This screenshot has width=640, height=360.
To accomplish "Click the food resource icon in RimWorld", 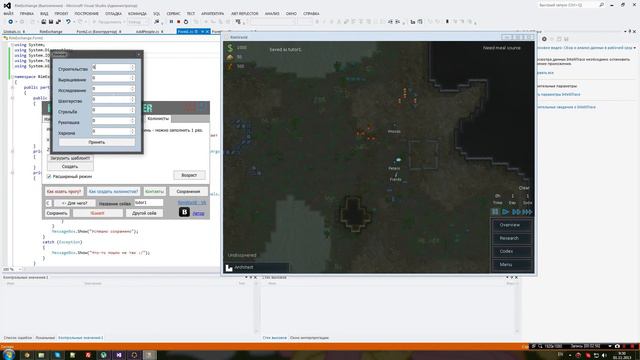I will [x=230, y=57].
